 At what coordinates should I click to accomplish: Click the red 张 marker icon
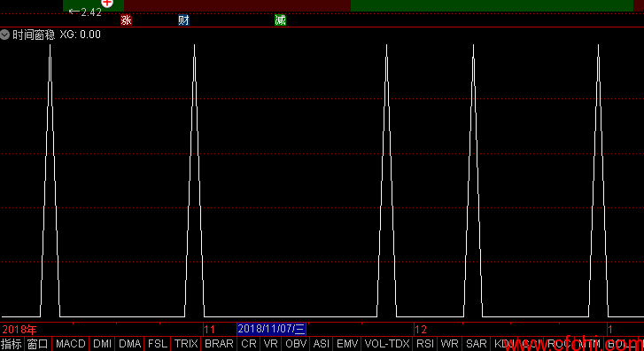126,20
